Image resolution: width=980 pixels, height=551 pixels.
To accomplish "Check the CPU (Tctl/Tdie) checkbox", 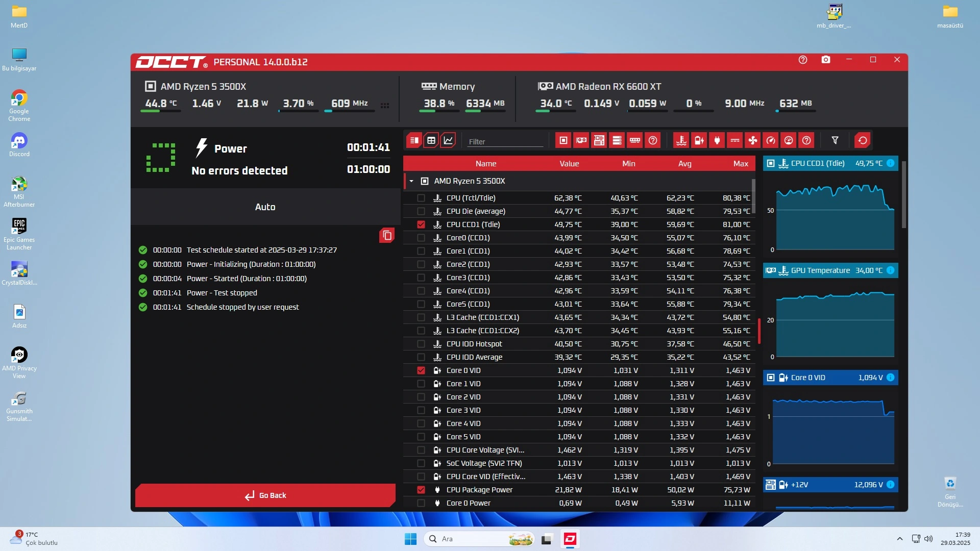I will click(x=421, y=198).
